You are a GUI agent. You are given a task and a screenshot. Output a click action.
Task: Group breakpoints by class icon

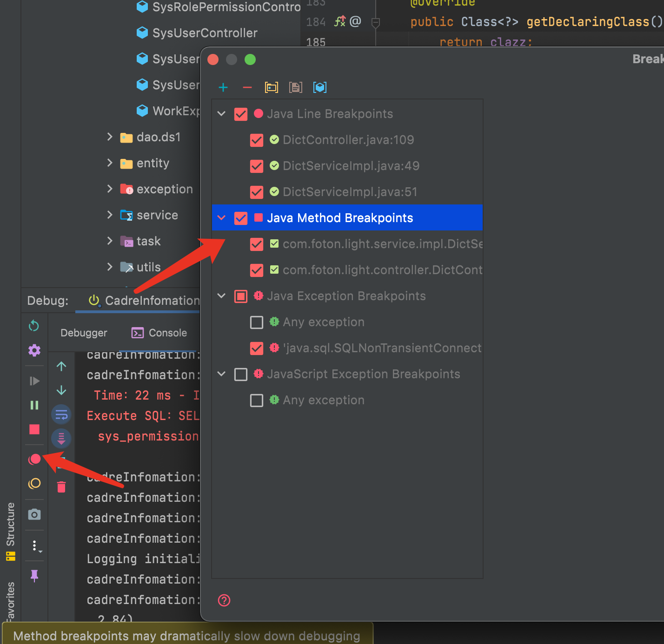point(320,87)
